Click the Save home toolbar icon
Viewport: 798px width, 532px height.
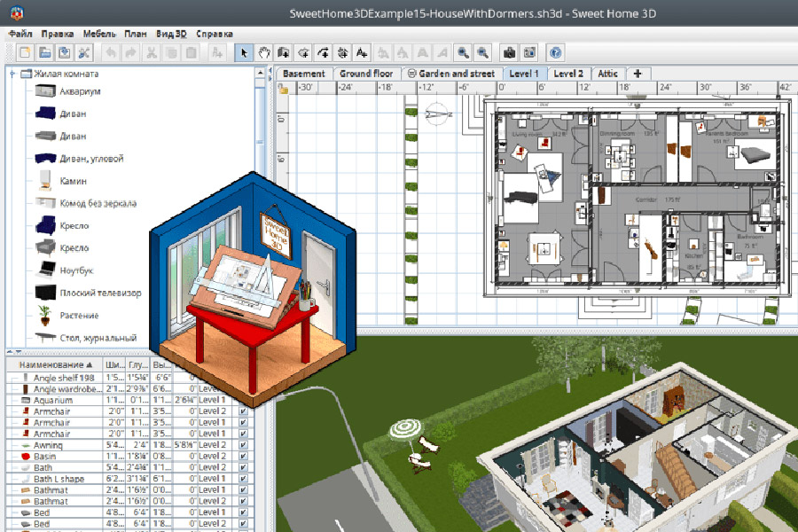(65, 52)
